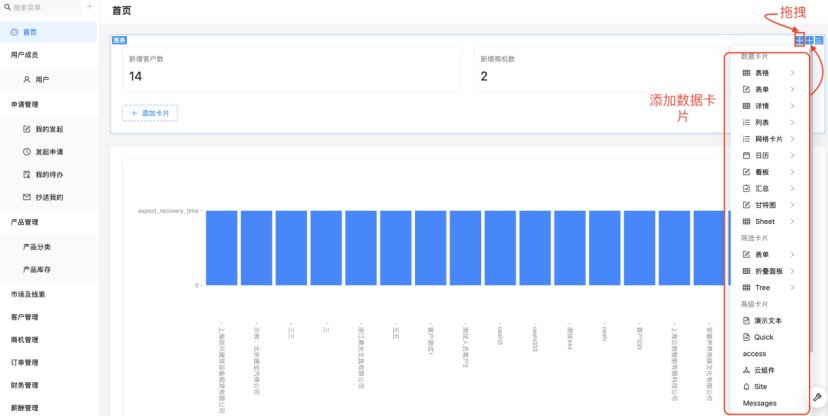Click the value 14 in customer card
Screen dimensions: 828x416
tap(135, 77)
